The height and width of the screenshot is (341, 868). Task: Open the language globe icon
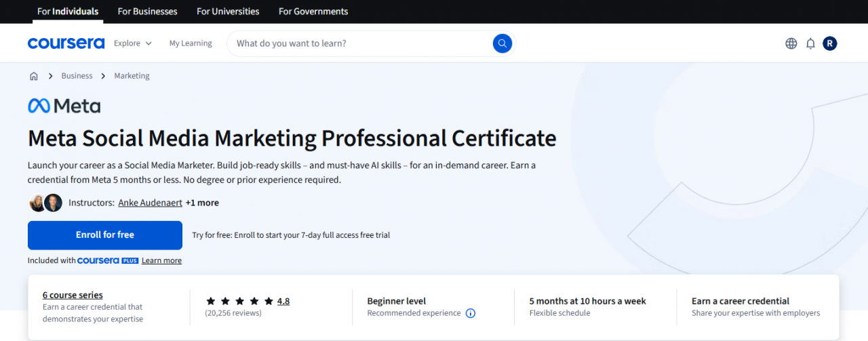click(791, 43)
